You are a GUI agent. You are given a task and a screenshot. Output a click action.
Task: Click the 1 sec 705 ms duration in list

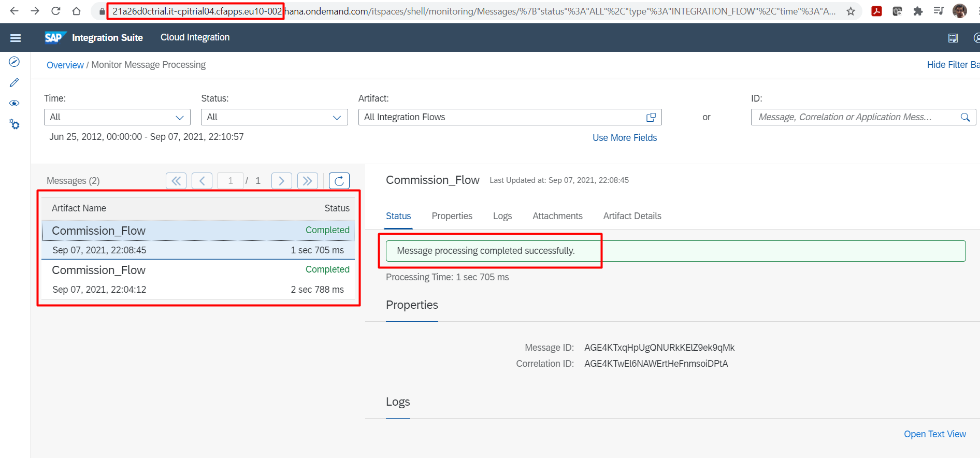point(317,250)
